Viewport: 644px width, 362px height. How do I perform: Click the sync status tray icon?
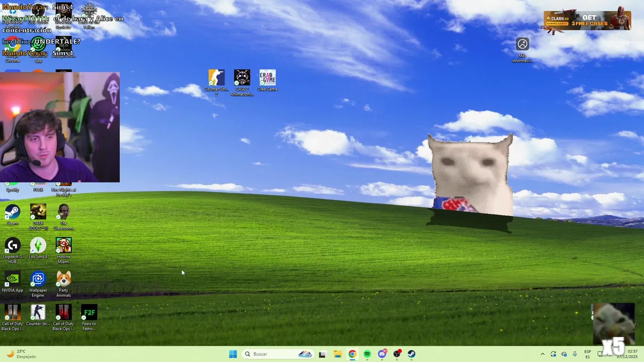(553, 354)
